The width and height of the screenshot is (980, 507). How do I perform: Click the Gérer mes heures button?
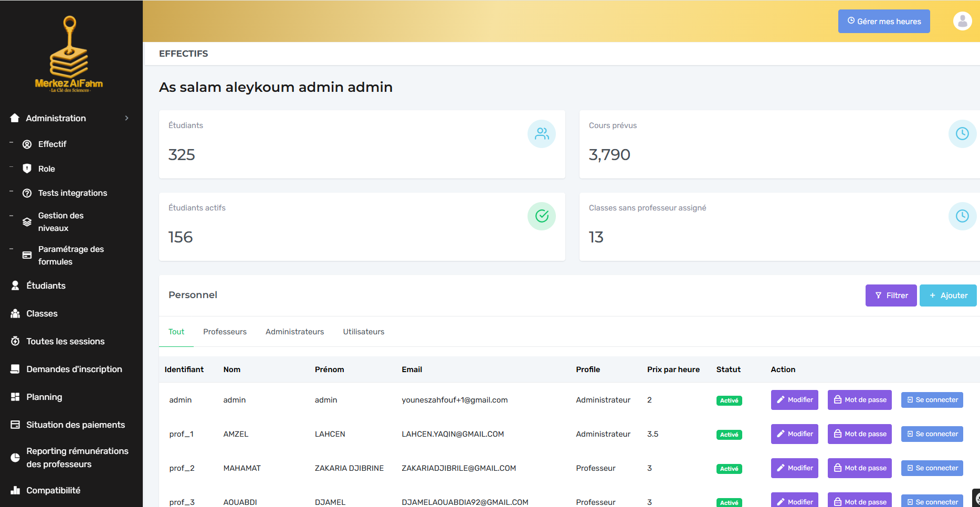pos(884,21)
